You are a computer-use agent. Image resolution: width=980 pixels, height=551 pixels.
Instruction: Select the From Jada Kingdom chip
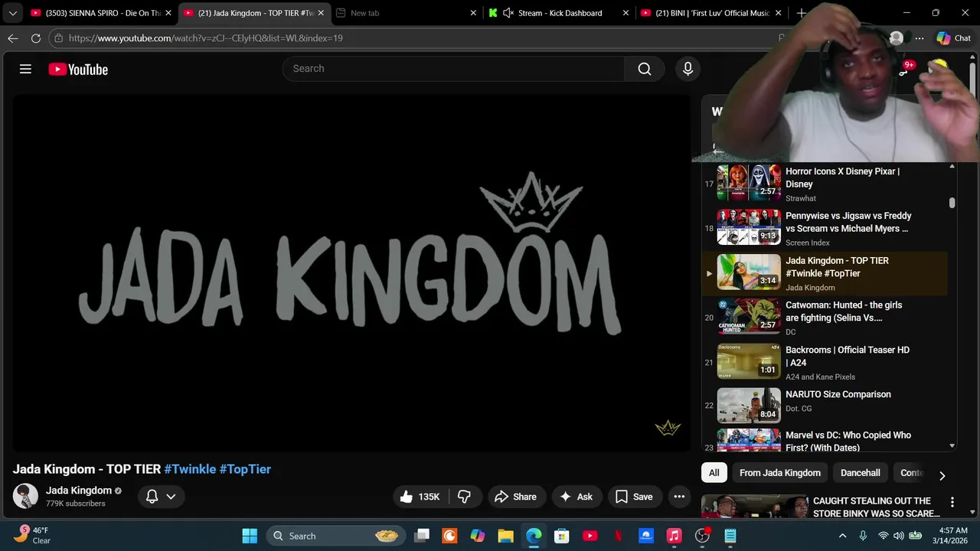click(779, 473)
